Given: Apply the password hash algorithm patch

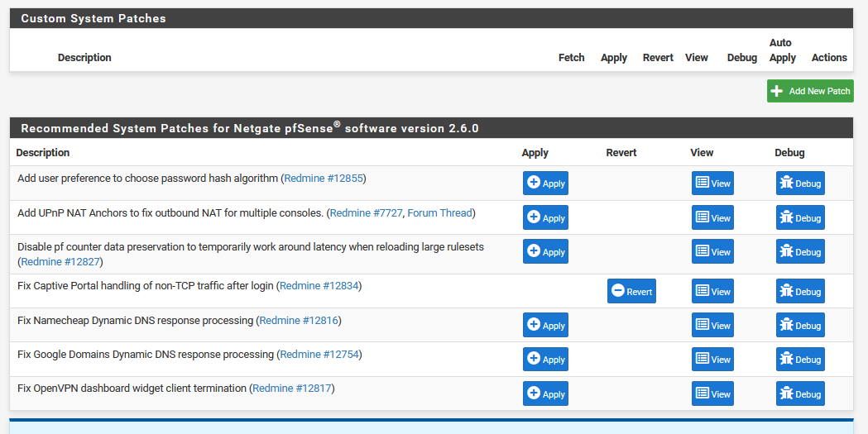Looking at the screenshot, I should point(545,183).
